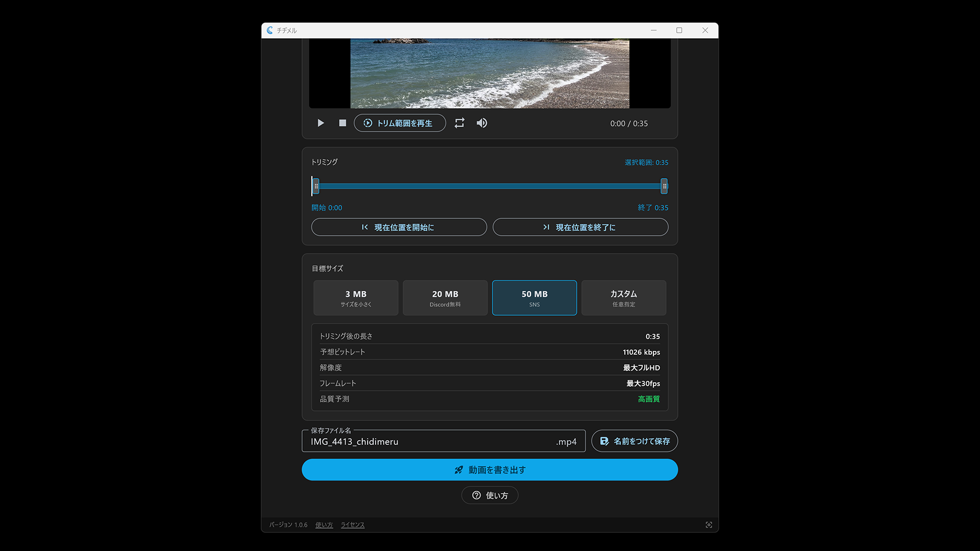Click the 終了 0:35 label

pyautogui.click(x=653, y=208)
